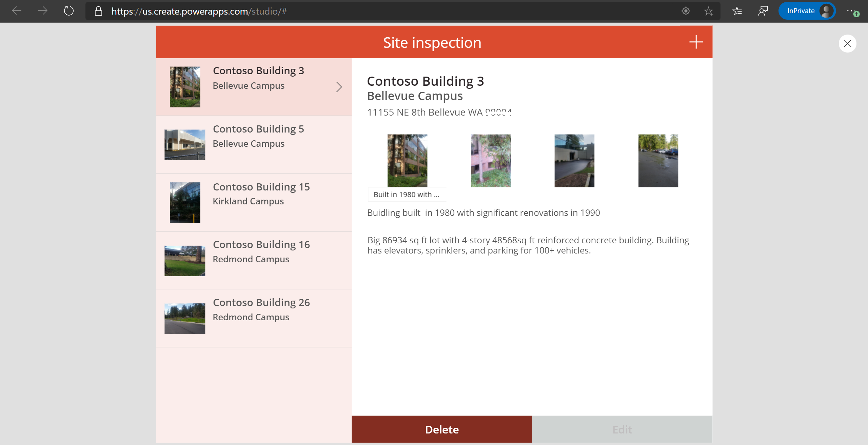Screen dimensions: 868x445
Task: Click the browser forward arrow
Action: point(42,11)
